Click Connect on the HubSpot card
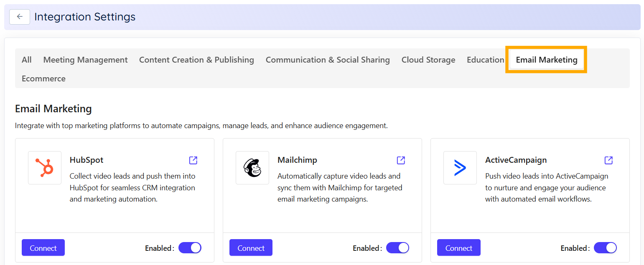 (43, 247)
